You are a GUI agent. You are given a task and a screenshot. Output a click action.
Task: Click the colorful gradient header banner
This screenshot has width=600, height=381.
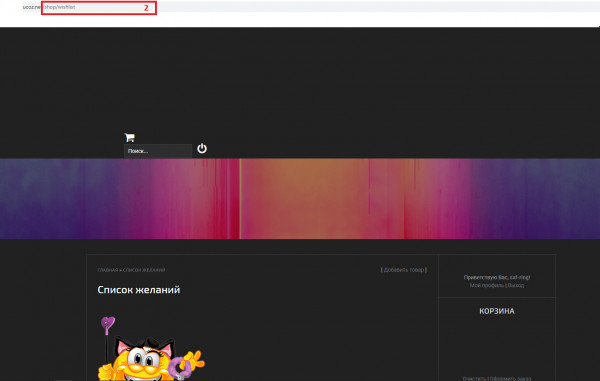coord(300,199)
